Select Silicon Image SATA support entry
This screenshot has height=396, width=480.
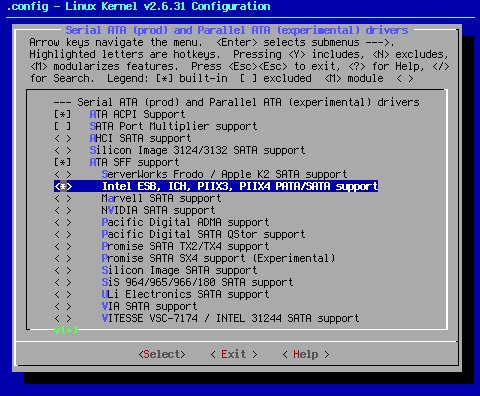tap(179, 270)
